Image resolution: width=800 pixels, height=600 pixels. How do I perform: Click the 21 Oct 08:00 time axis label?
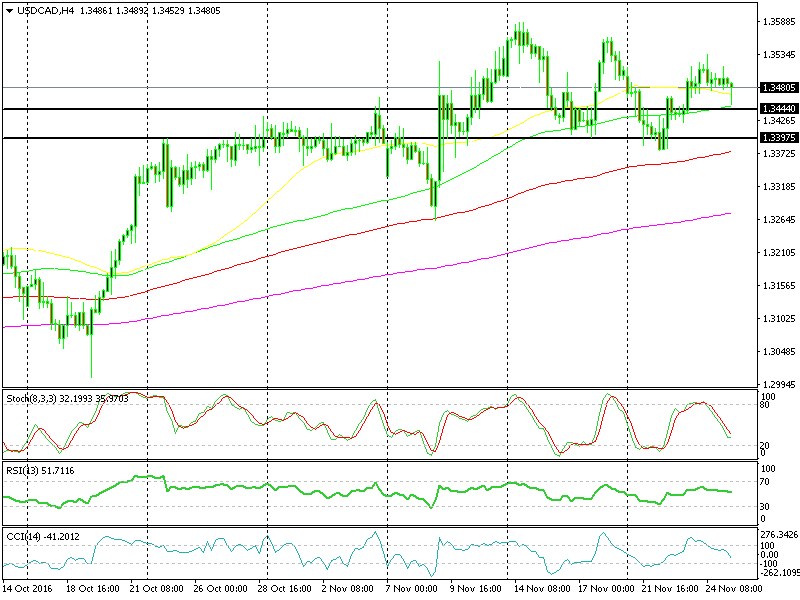pyautogui.click(x=157, y=588)
